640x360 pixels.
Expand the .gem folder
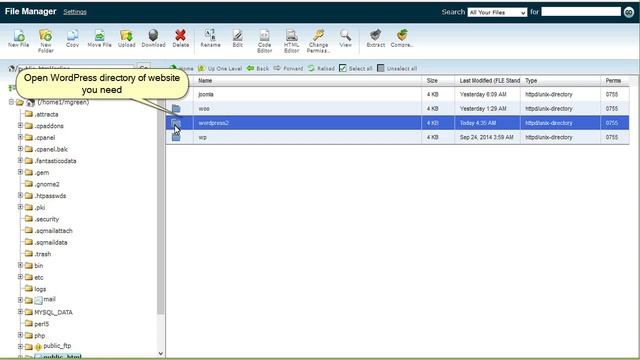click(20, 172)
